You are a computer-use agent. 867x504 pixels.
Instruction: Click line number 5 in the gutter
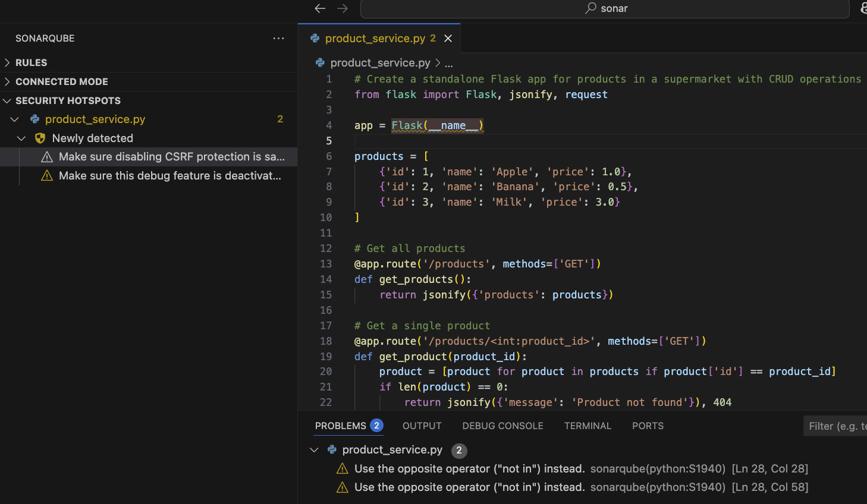(x=329, y=141)
